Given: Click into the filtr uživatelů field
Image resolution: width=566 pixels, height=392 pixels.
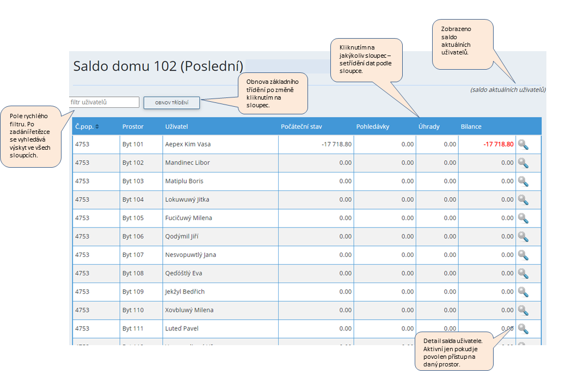Looking at the screenshot, I should point(105,102).
